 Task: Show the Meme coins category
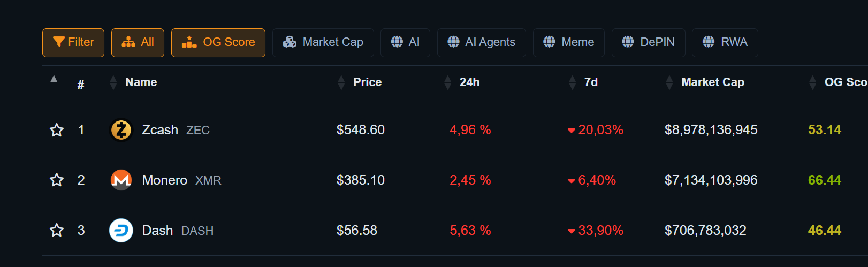[x=569, y=42]
